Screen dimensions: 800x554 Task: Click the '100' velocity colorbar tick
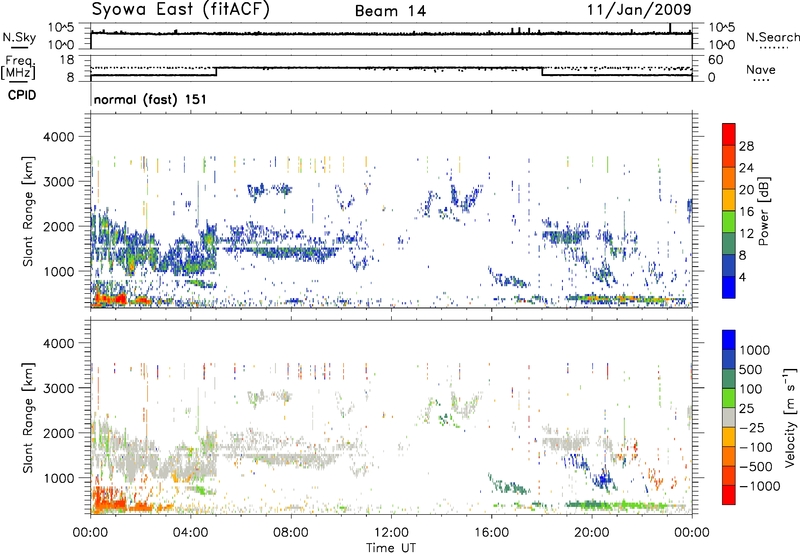coord(751,389)
